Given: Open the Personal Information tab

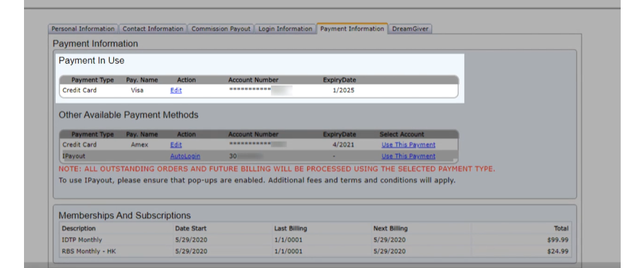Looking at the screenshot, I should click(x=83, y=29).
